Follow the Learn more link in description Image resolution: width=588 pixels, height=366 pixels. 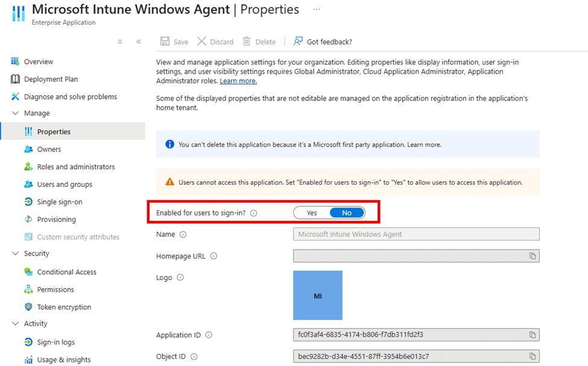[x=238, y=81]
